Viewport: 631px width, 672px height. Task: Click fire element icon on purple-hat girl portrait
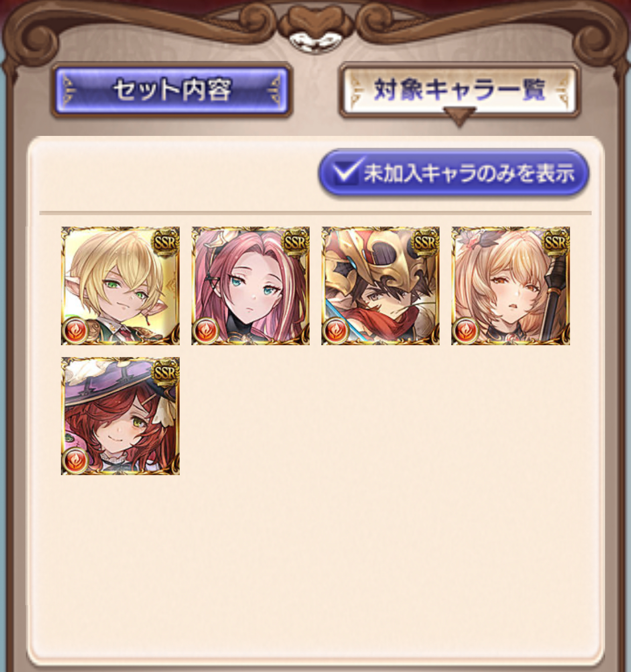coord(76,461)
